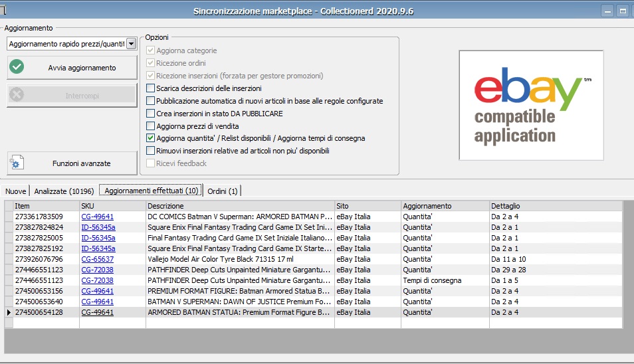Open SKU link CG-49641 for item 274500653640
The image size is (634, 364).
(x=98, y=302)
